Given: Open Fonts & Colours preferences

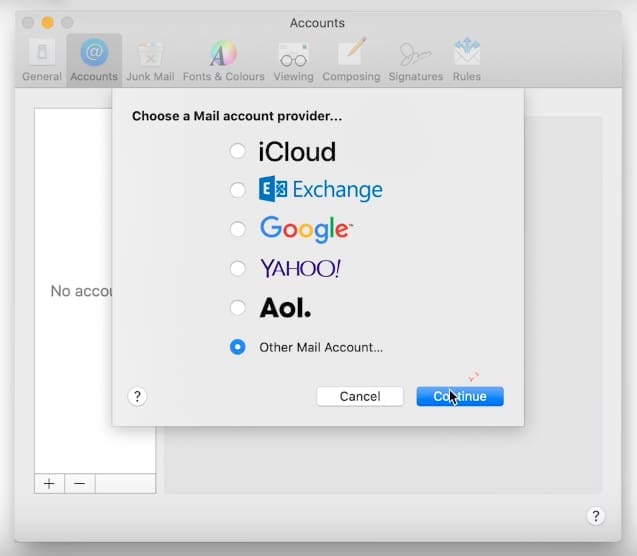Looking at the screenshot, I should click(x=223, y=60).
